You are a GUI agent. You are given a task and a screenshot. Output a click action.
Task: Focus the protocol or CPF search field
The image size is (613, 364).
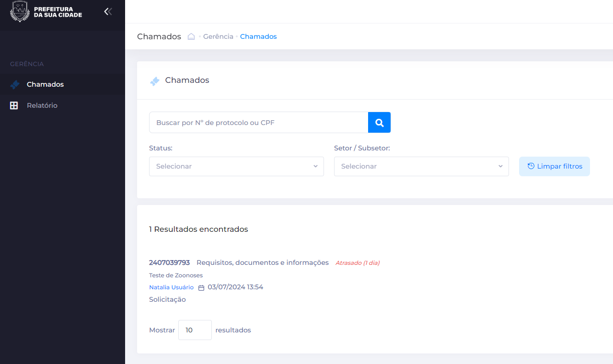point(258,123)
